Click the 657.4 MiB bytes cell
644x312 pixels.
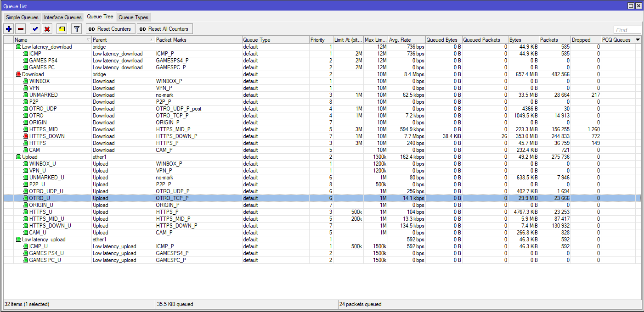[x=524, y=74]
